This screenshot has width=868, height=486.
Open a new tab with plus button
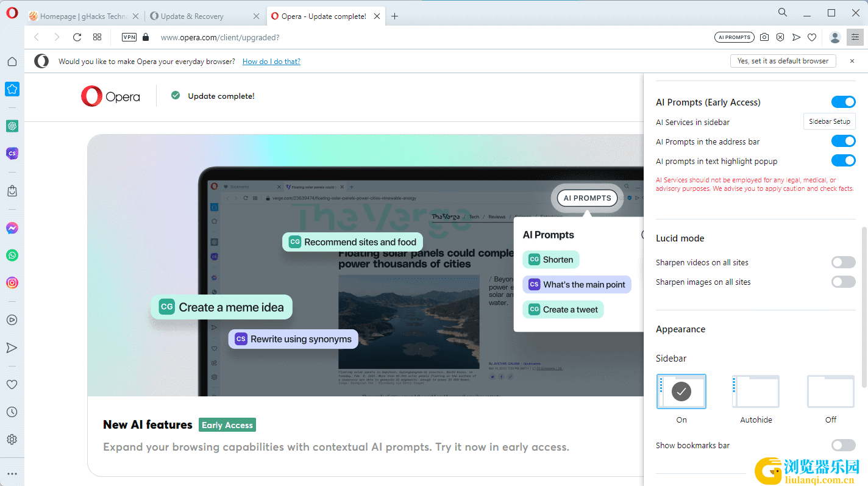394,16
